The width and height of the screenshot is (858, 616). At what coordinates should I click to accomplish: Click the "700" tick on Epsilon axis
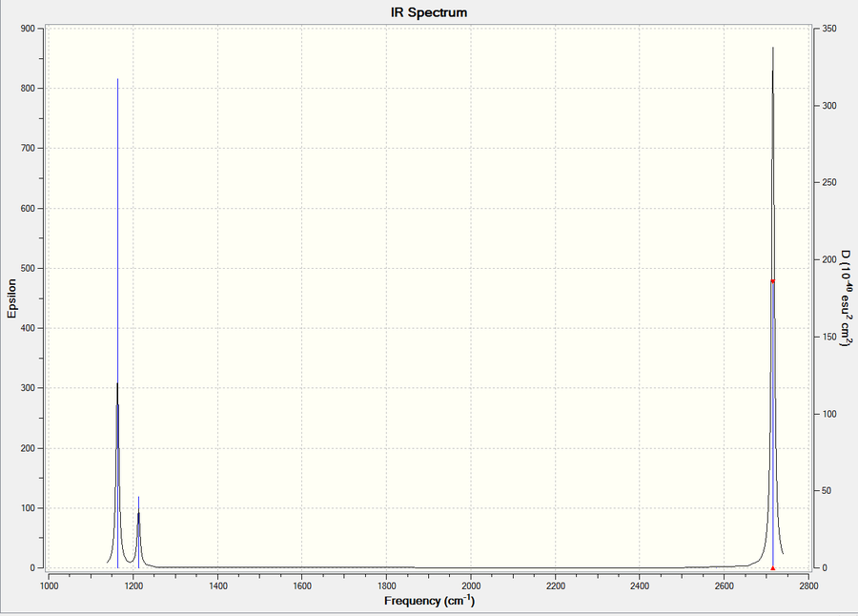pos(28,149)
